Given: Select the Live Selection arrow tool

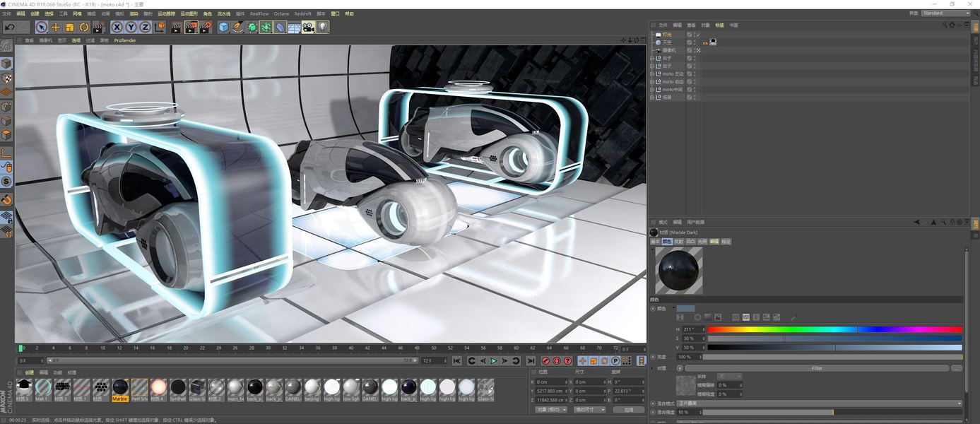Looking at the screenshot, I should point(42,27).
